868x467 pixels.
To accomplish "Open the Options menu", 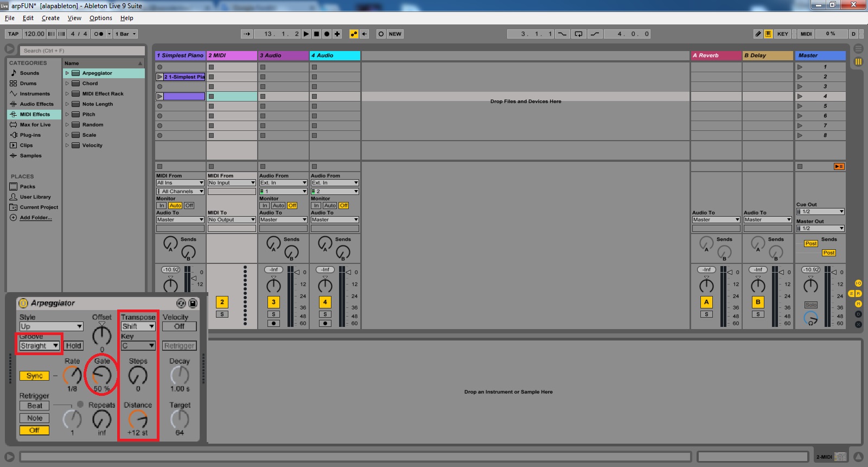I will pyautogui.click(x=101, y=18).
